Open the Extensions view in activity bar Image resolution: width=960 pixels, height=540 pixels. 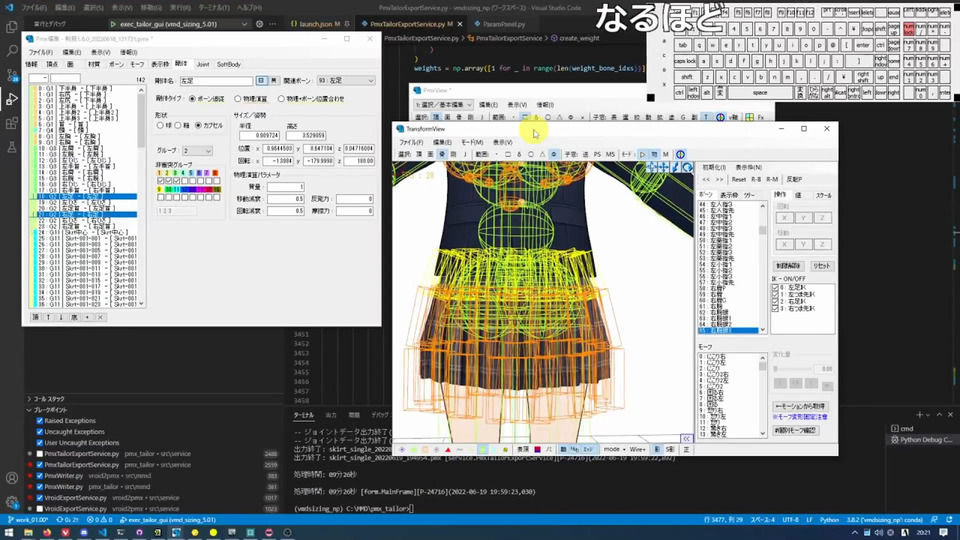12,124
